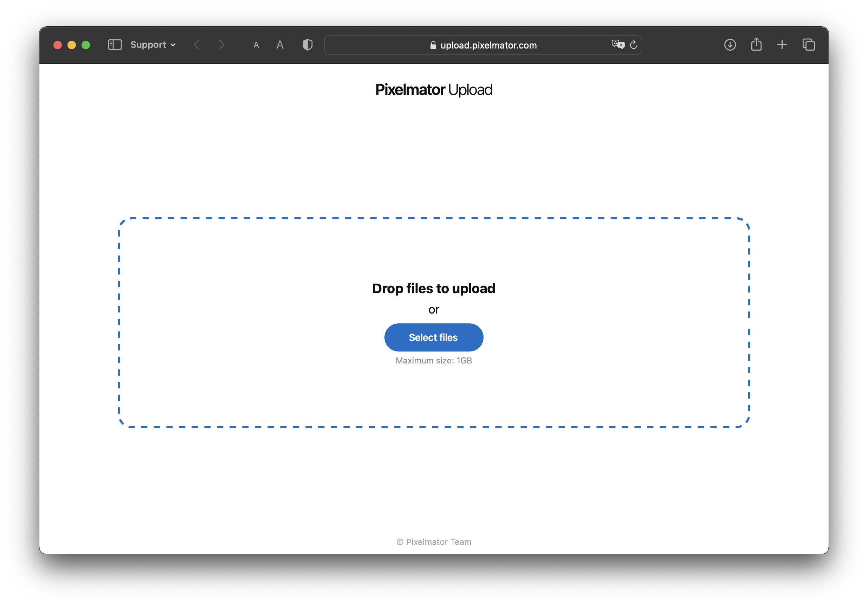
Task: Click the Pixelmator Team footer text
Action: [x=434, y=542]
